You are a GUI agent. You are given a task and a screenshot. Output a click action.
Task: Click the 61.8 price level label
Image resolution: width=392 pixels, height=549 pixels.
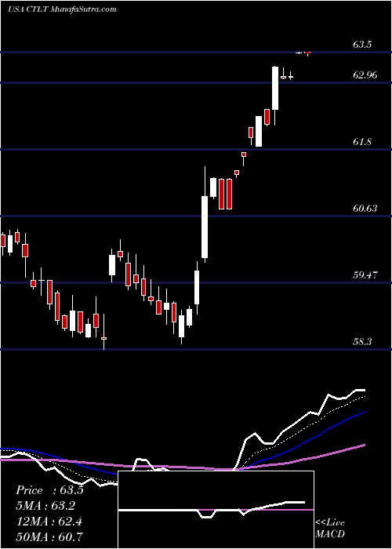click(x=362, y=142)
